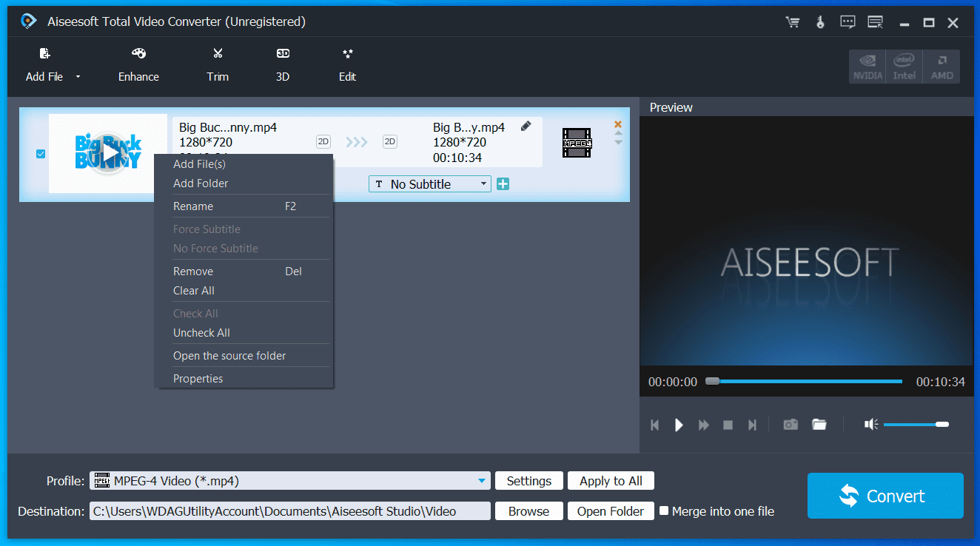
Task: Open snapshot folder icon in preview
Action: [x=819, y=424]
